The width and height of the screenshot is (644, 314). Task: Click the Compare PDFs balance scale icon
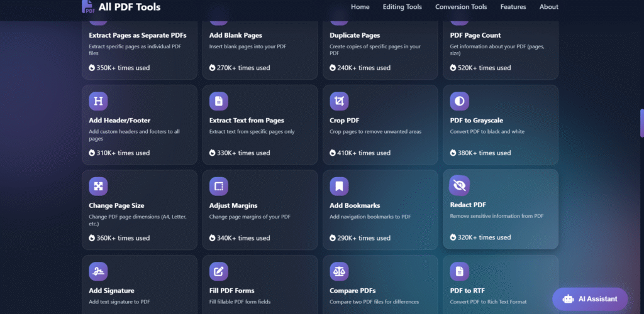339,271
